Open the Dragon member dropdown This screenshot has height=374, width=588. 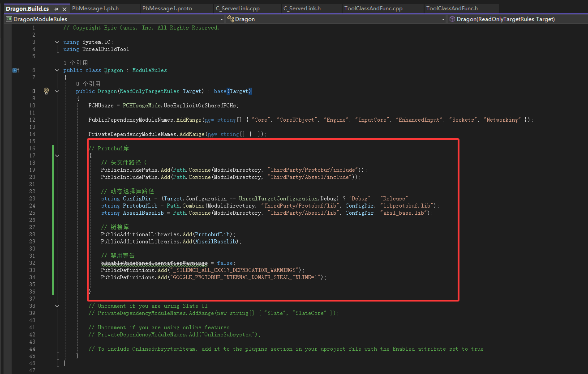pyautogui.click(x=443, y=19)
